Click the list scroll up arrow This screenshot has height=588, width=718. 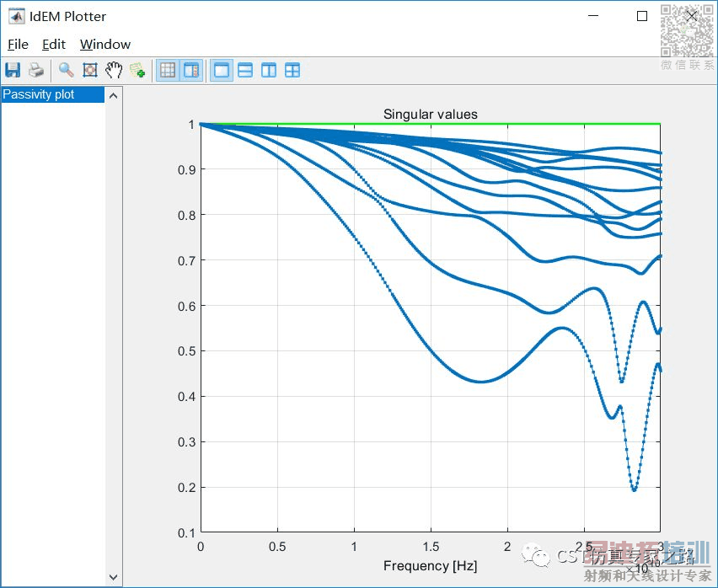114,96
